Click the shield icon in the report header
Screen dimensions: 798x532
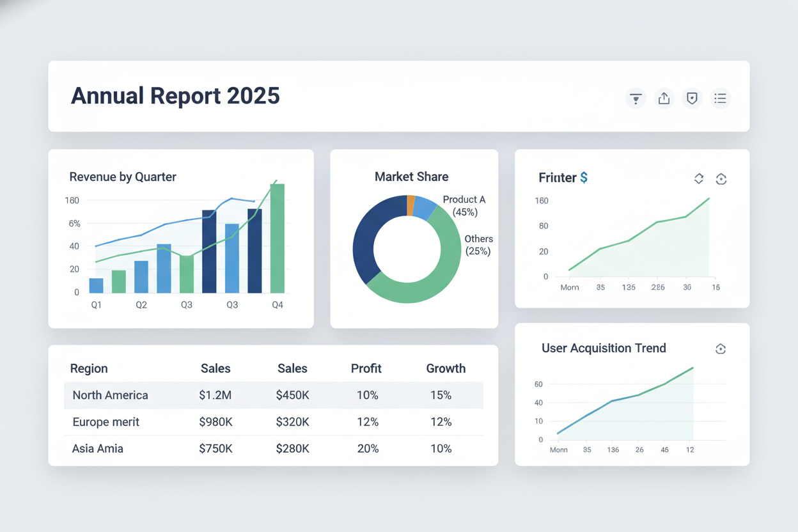click(x=692, y=98)
